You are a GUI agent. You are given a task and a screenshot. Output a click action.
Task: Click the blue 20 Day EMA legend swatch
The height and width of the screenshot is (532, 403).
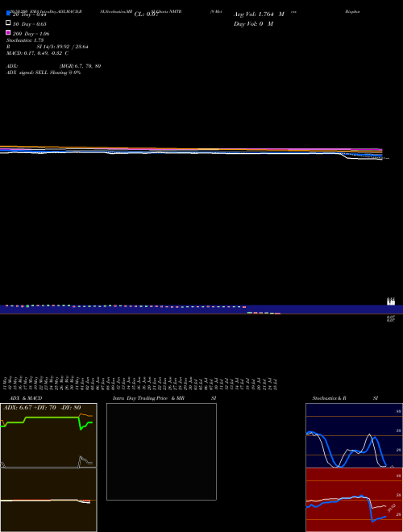[8, 13]
